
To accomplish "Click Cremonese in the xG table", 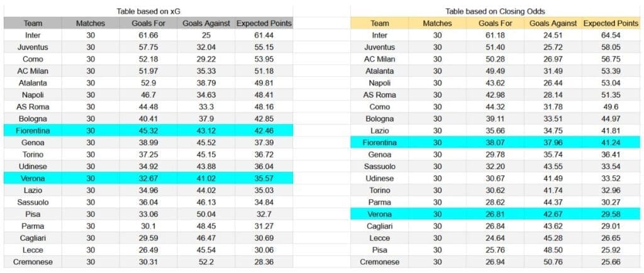I will 33,262.
